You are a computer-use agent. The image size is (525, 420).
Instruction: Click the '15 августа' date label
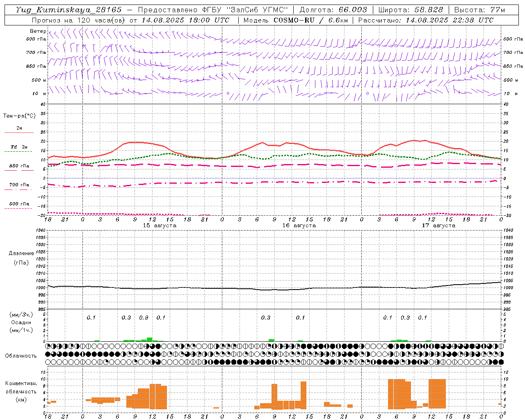160,226
